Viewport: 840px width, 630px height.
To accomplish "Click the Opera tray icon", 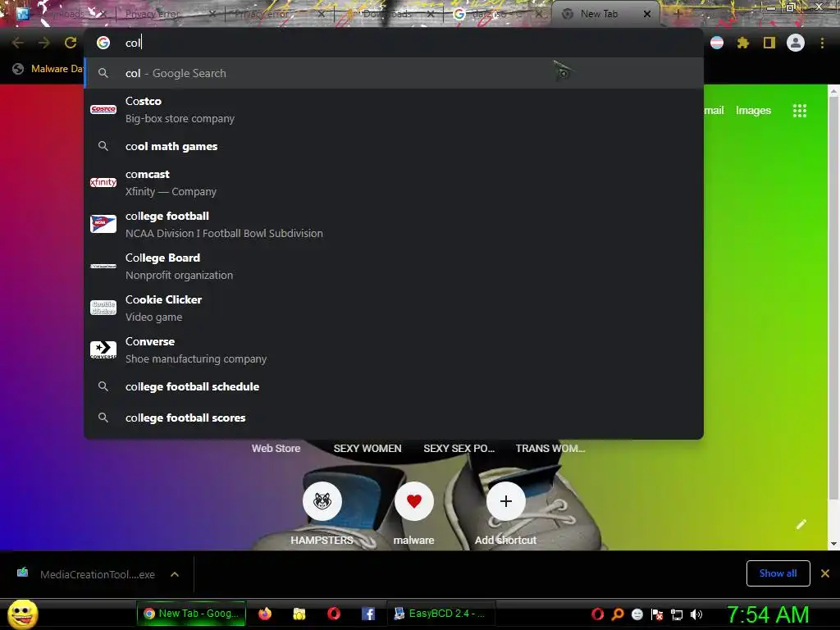I will pos(598,614).
